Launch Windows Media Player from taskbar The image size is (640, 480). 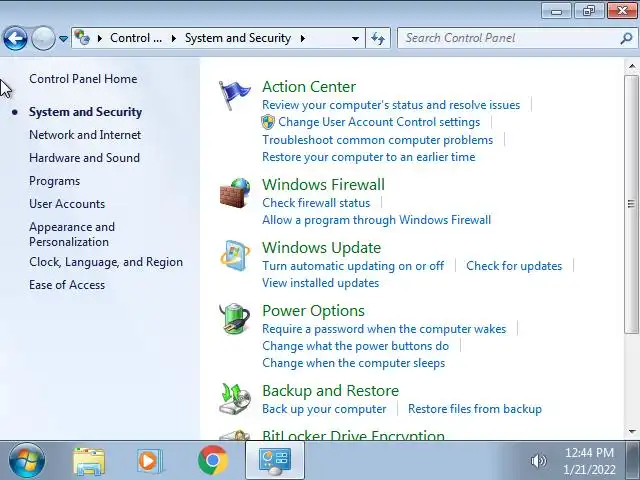150,460
